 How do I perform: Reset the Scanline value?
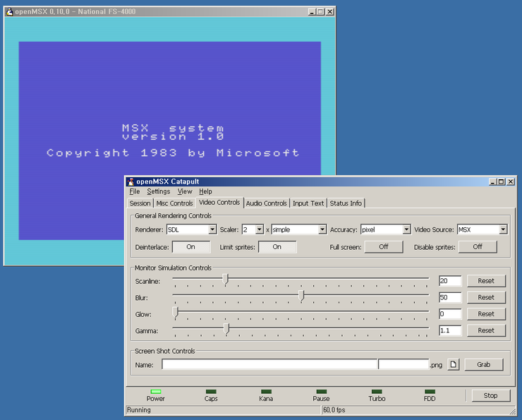pyautogui.click(x=486, y=281)
